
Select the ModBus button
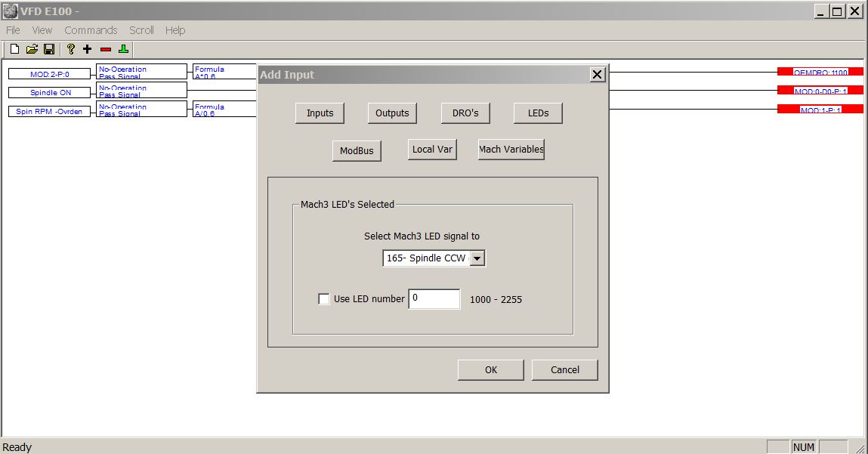pyautogui.click(x=357, y=150)
